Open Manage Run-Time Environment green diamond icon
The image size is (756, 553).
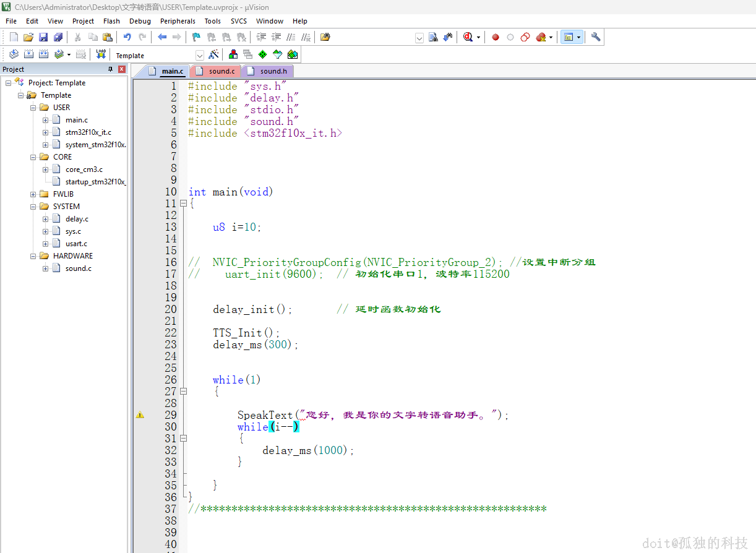click(262, 54)
